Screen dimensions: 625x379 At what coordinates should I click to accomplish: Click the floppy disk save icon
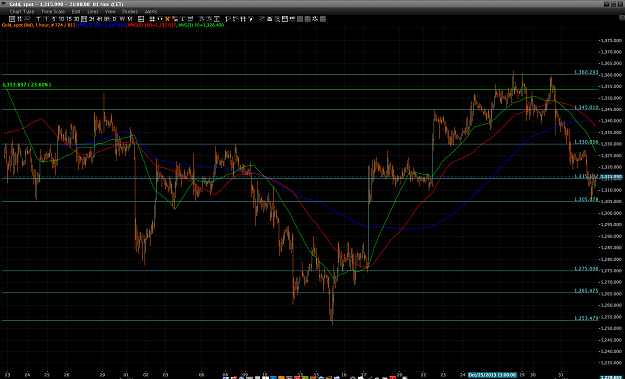point(284,19)
